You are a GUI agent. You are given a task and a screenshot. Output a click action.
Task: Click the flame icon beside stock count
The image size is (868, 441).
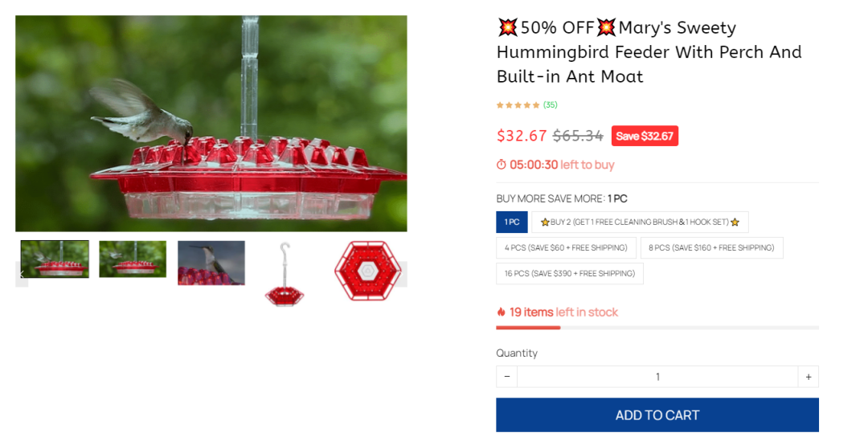[502, 312]
